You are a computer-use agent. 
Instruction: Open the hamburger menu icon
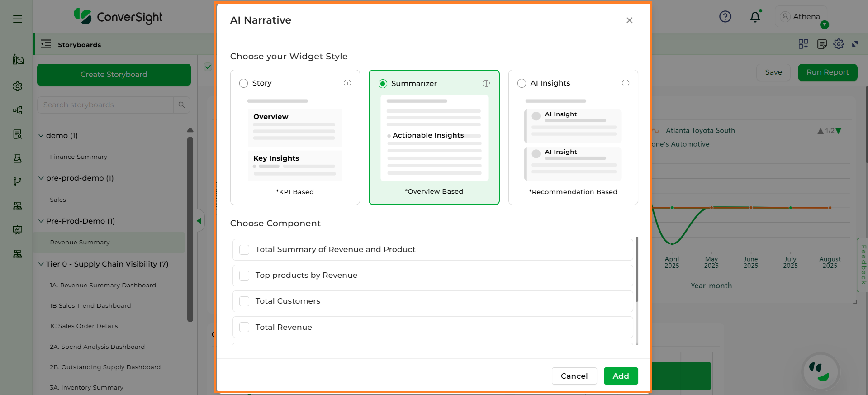click(x=18, y=19)
